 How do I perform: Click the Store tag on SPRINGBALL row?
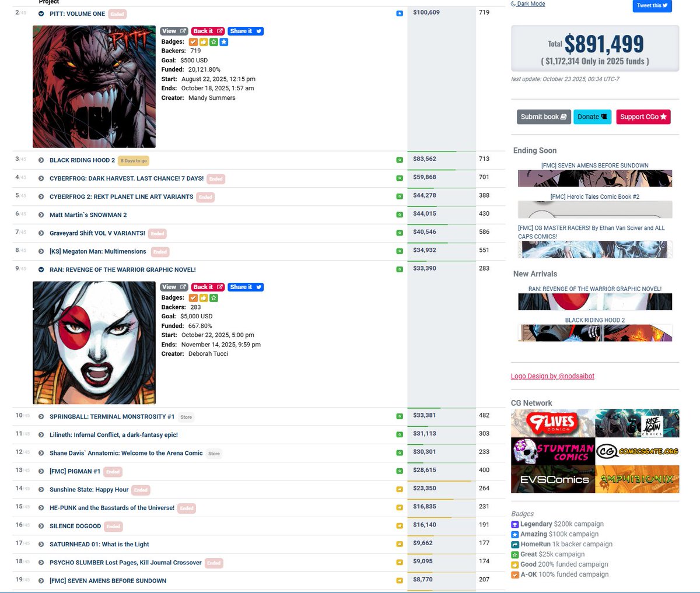point(186,417)
